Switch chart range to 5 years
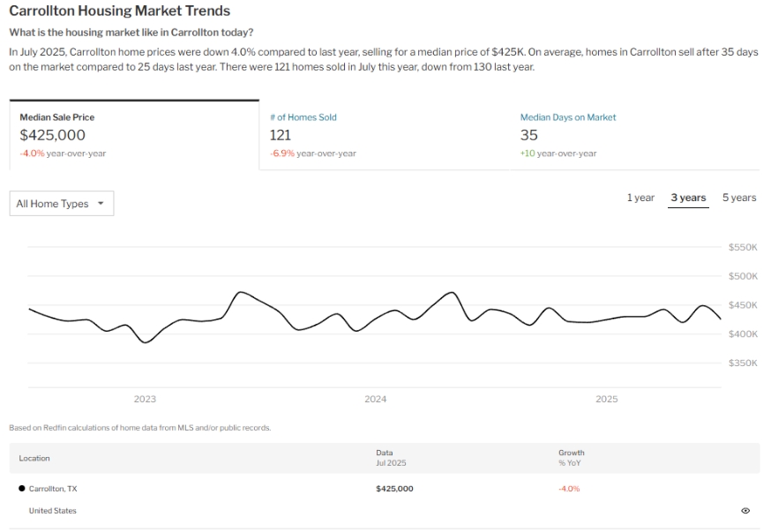Viewport: 771px width, 532px height. pyautogui.click(x=739, y=198)
